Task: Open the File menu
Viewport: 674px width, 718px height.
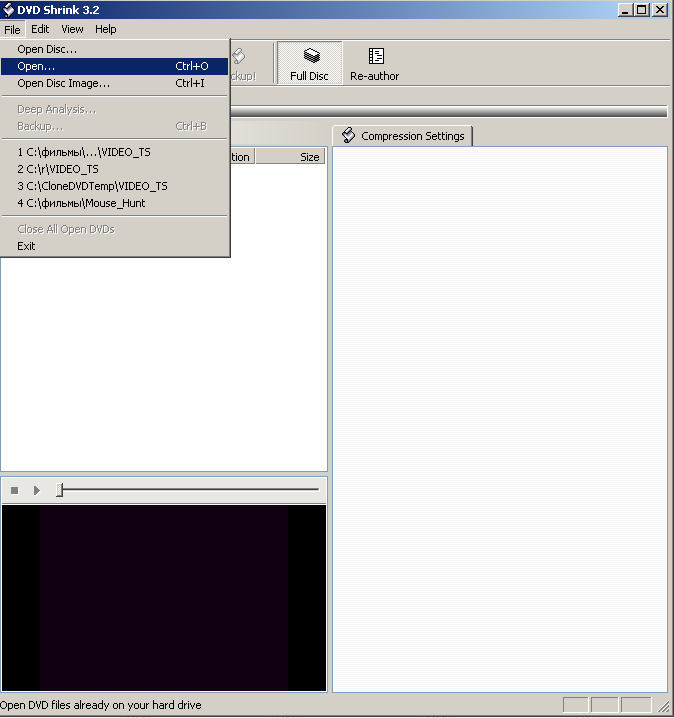Action: 12,29
